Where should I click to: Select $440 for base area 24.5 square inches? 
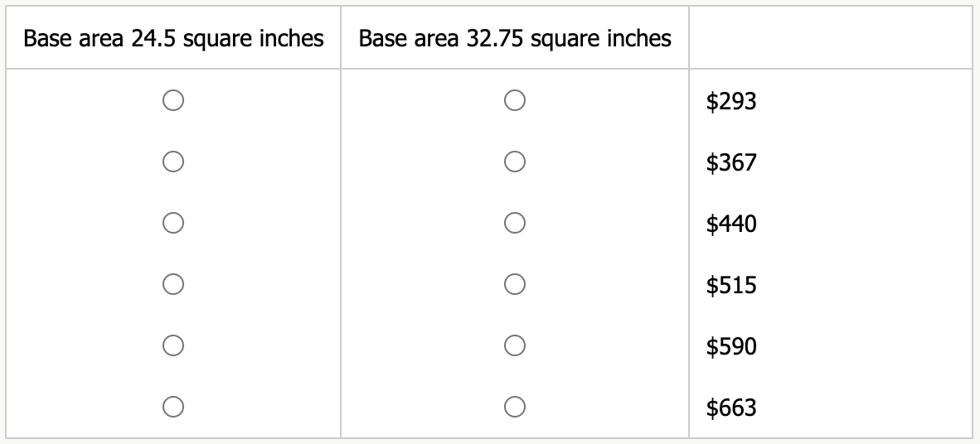pos(172,223)
